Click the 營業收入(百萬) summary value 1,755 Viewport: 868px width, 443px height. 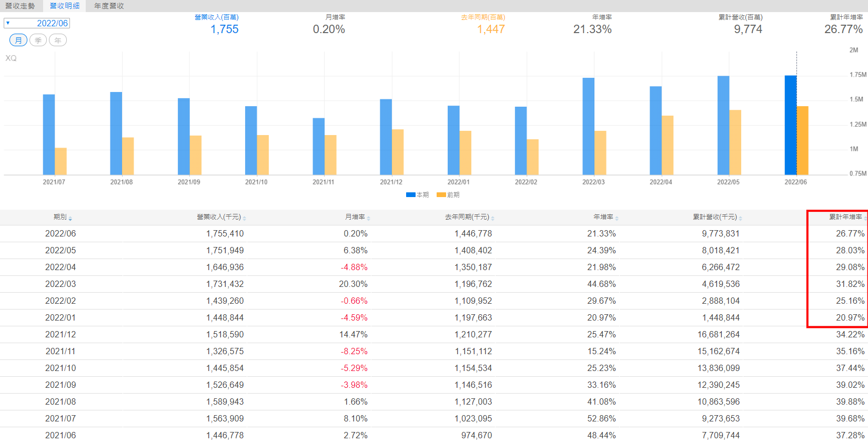click(x=225, y=29)
